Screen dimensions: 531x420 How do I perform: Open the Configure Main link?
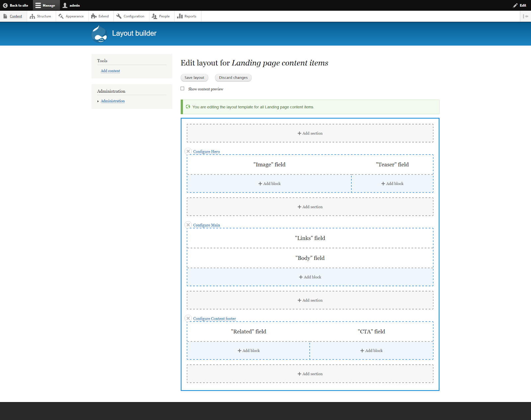(x=206, y=225)
